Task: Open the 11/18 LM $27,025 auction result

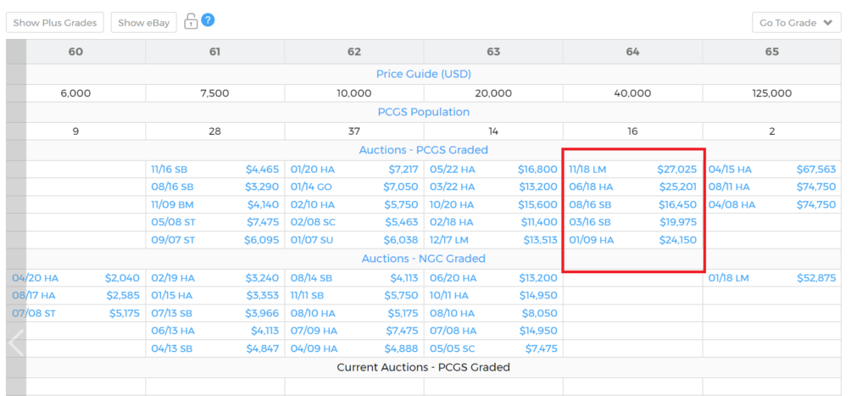Action: coord(632,170)
